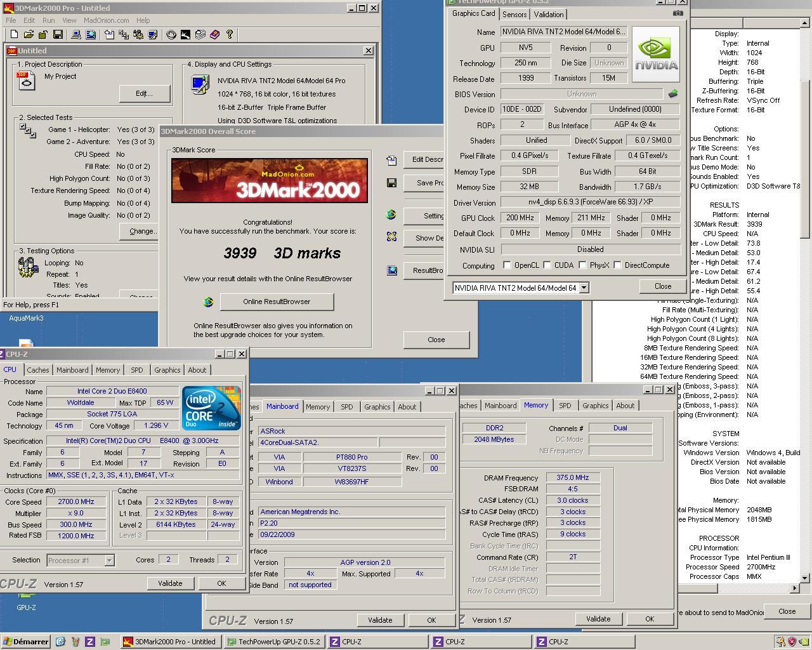Click the Close button in GPU-Z
The image size is (812, 650).
[663, 286]
